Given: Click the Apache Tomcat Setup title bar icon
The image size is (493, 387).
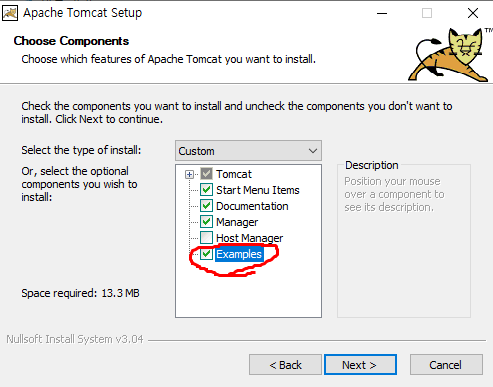Looking at the screenshot, I should click(x=10, y=13).
